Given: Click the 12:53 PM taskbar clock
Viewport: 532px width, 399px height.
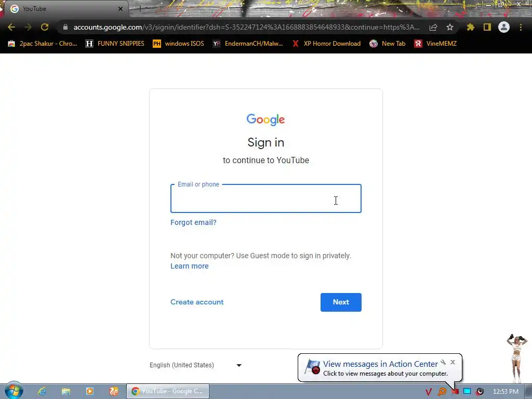Looking at the screenshot, I should point(506,392).
